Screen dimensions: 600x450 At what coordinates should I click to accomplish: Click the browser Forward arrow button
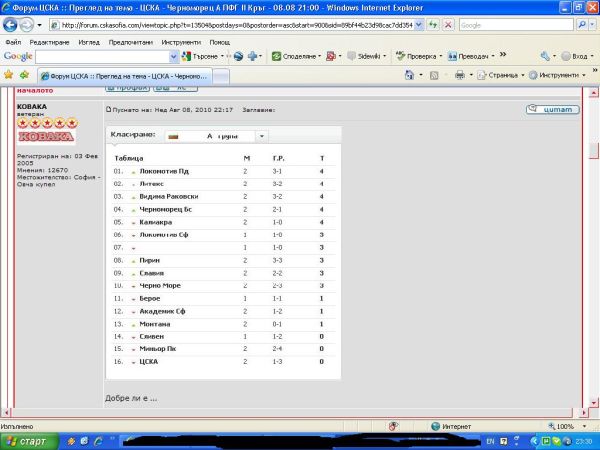26,25
